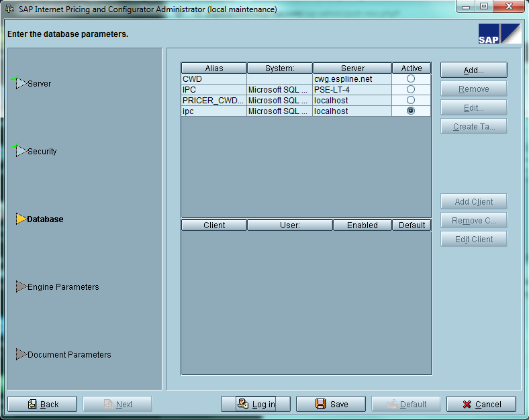
Task: Click the Next button
Action: 117,404
